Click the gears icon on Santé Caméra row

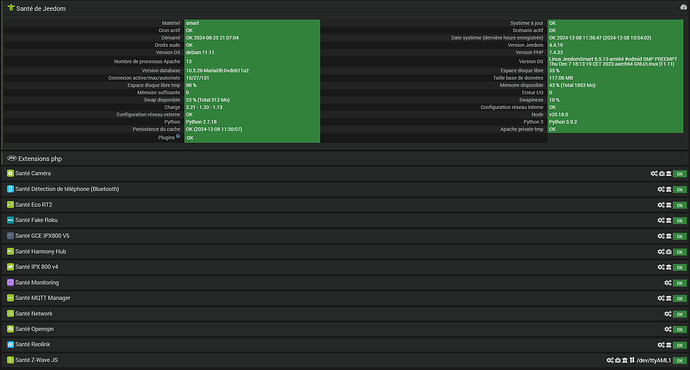654,174
